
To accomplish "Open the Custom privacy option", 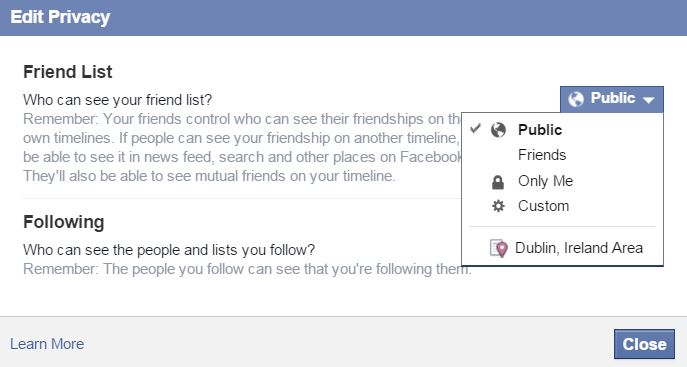I will coord(543,206).
